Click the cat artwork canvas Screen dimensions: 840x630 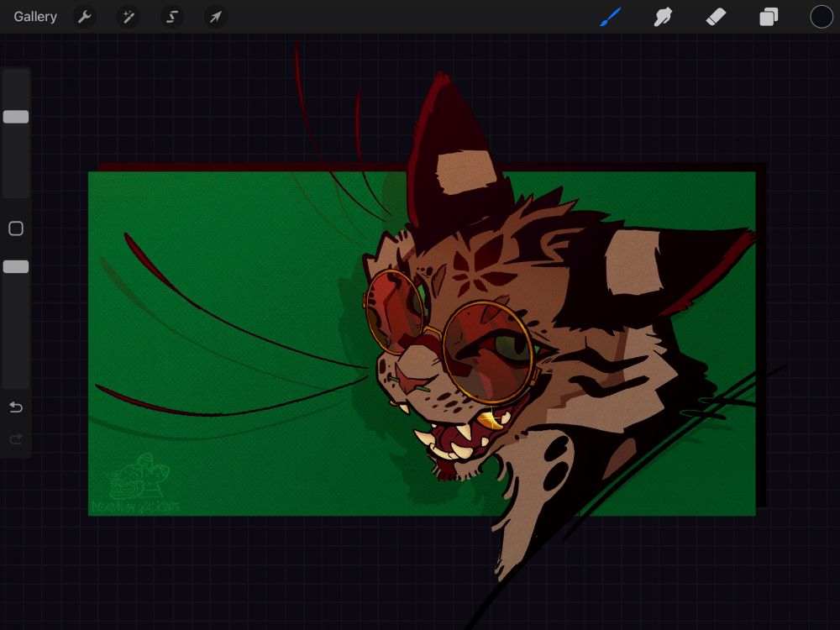tap(423, 344)
